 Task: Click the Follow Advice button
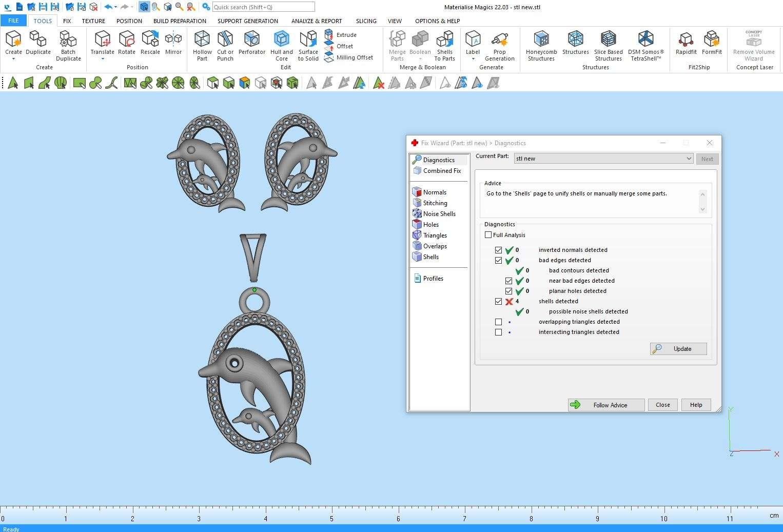(606, 405)
